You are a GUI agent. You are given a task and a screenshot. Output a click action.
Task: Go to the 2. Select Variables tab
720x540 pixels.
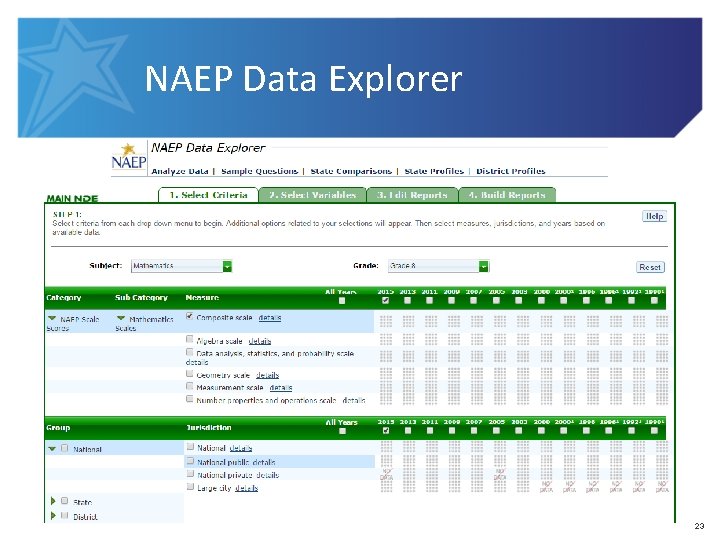click(x=312, y=195)
